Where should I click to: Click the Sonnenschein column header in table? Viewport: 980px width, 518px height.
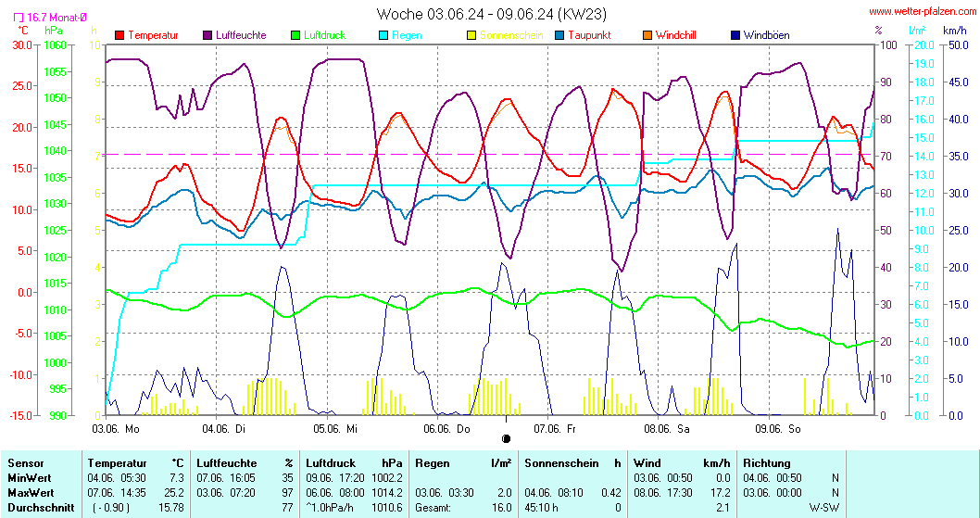coord(561,463)
